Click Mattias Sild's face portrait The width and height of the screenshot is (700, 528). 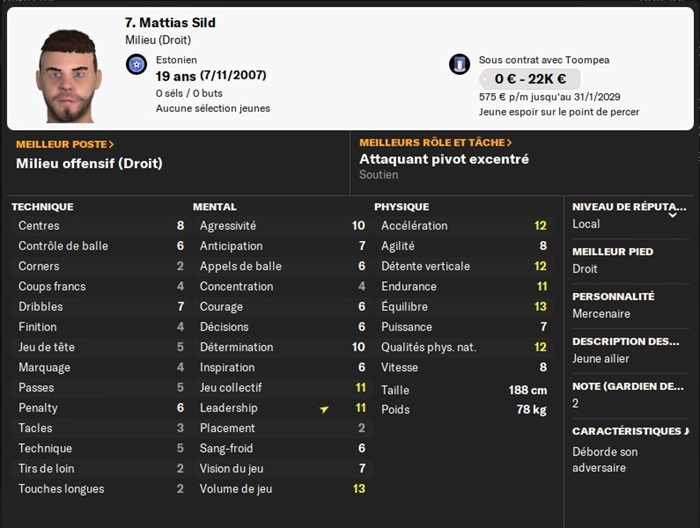[x=70, y=76]
